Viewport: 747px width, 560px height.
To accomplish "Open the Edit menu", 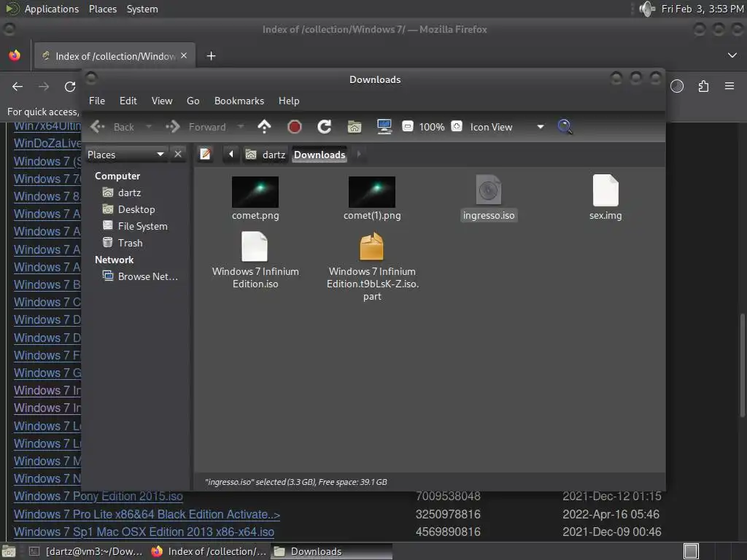I will coord(128,101).
